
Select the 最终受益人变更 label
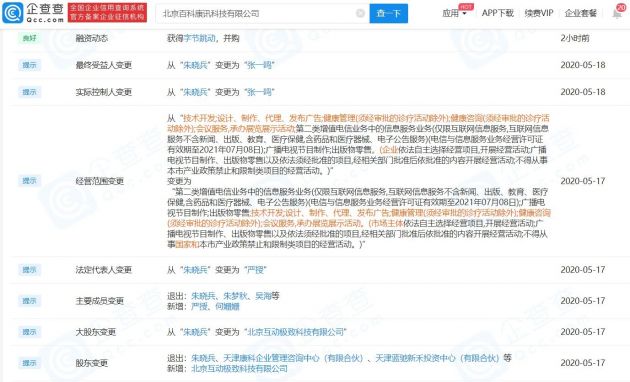tap(104, 65)
